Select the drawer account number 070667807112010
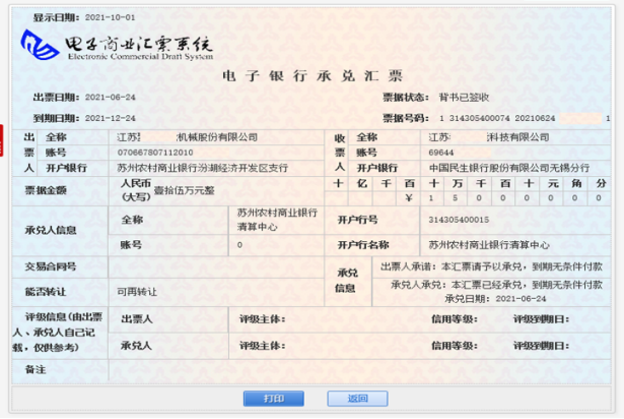The height and width of the screenshot is (419, 624). click(150, 153)
